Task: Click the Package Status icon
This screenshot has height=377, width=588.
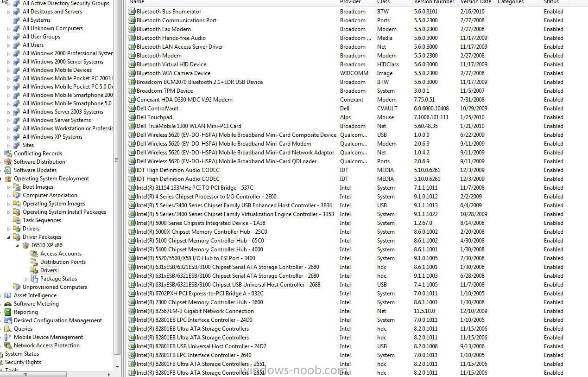Action: coord(34,279)
